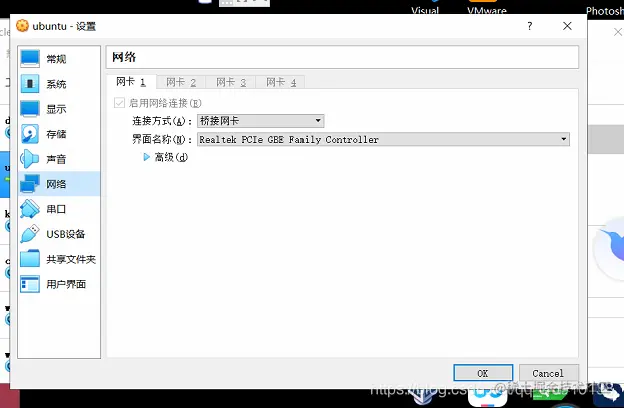Open the 常规 (General) settings icon
Screen dimensions: 624x408
[30, 59]
